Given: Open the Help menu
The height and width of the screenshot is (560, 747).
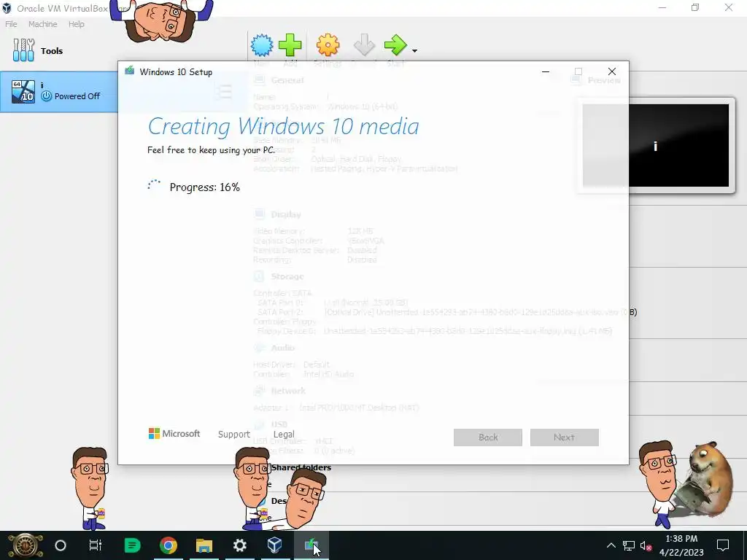Looking at the screenshot, I should click(76, 24).
